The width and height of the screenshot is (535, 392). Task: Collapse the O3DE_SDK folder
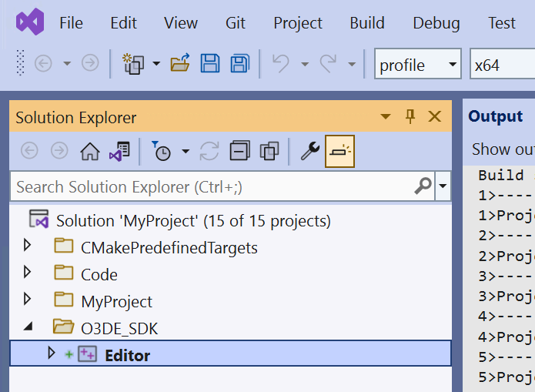click(28, 327)
